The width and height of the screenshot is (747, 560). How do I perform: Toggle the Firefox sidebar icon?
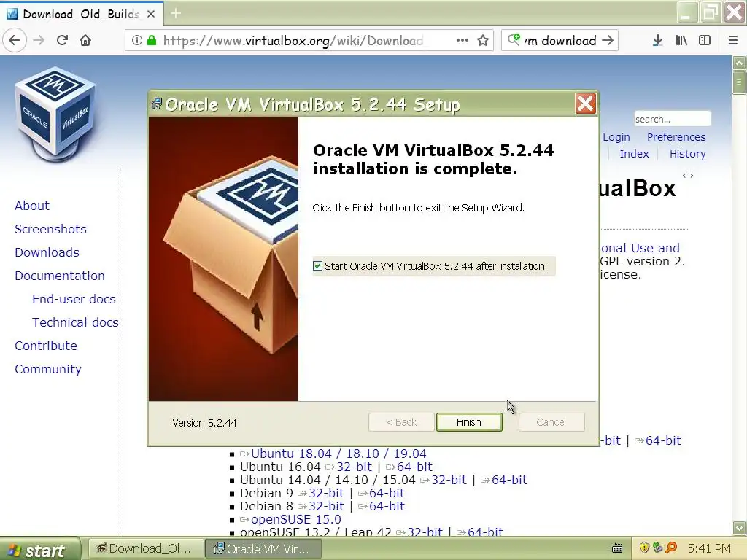[x=705, y=41]
